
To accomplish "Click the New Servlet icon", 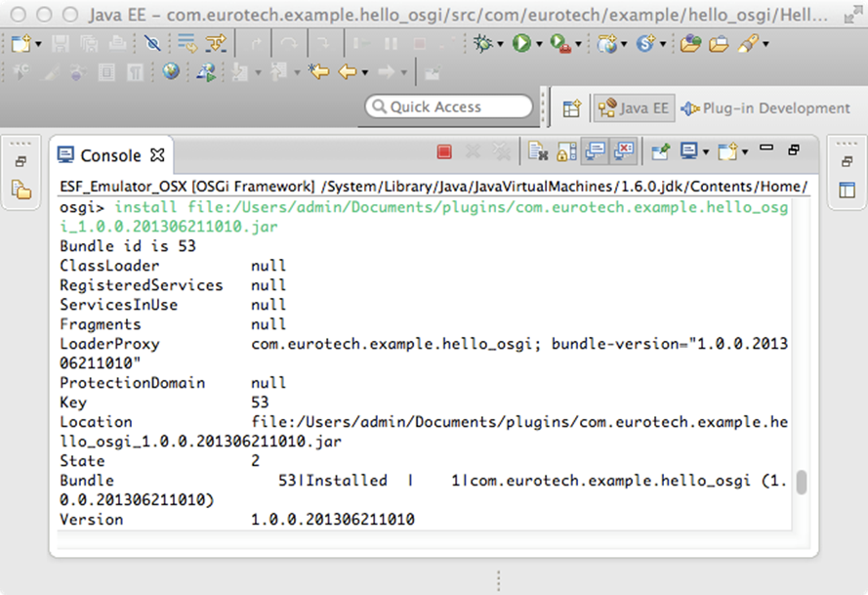I will [645, 43].
